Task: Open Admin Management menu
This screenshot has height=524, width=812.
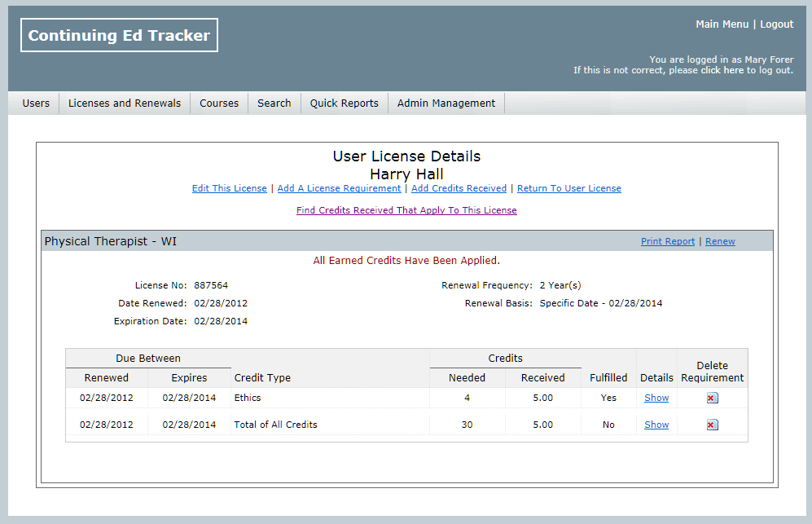Action: (446, 103)
